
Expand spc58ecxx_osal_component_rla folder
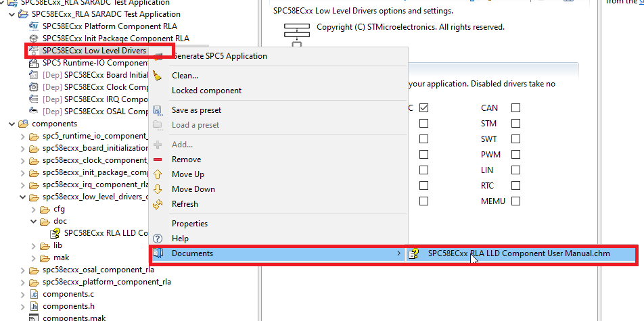pos(23,270)
